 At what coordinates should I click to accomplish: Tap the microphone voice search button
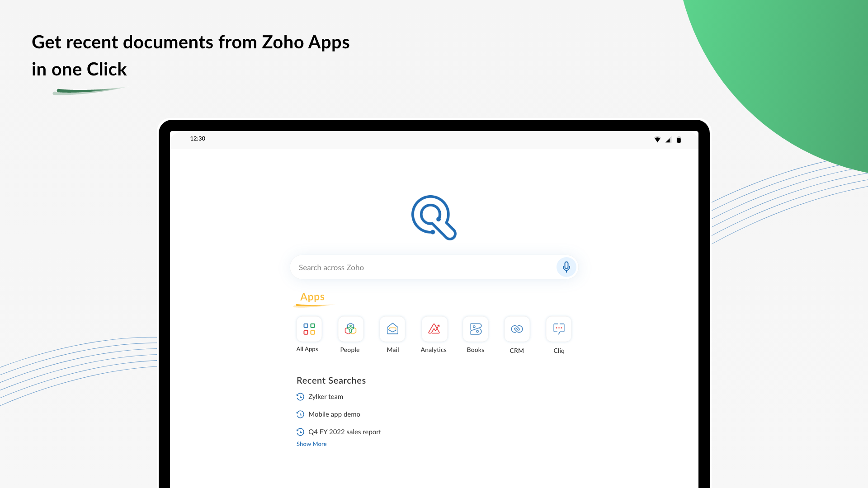(x=566, y=267)
